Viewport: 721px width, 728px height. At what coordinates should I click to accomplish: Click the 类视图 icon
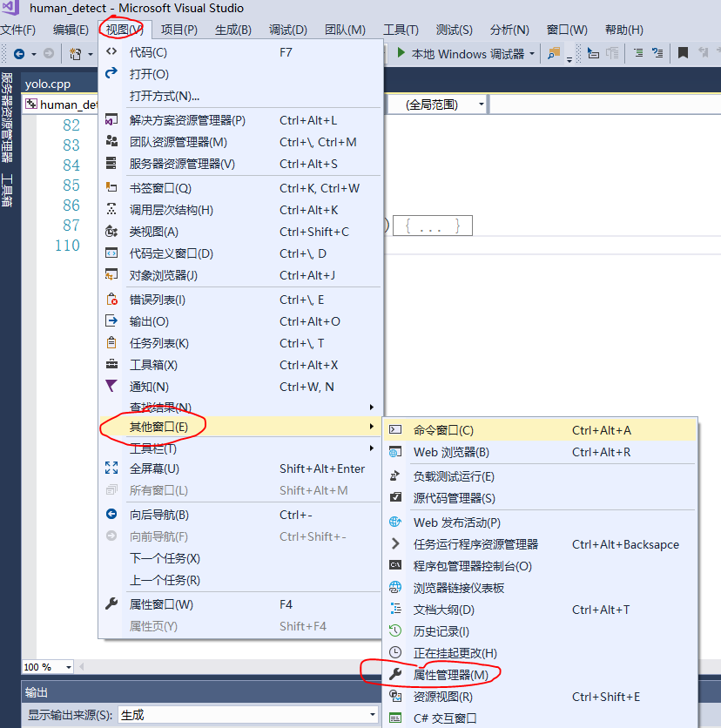[111, 232]
